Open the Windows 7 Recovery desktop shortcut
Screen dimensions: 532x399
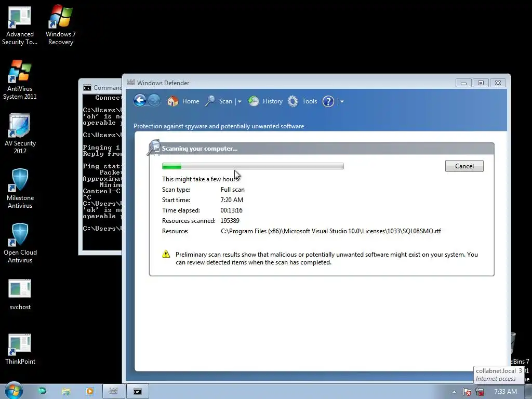(60, 26)
